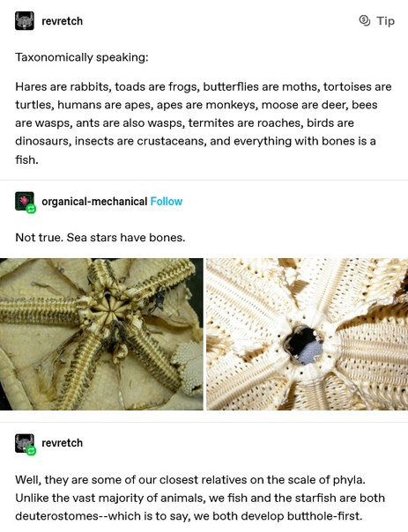Click the line starting "deuterostomes--which is to say"
The width and height of the screenshot is (408, 532).
tap(189, 516)
